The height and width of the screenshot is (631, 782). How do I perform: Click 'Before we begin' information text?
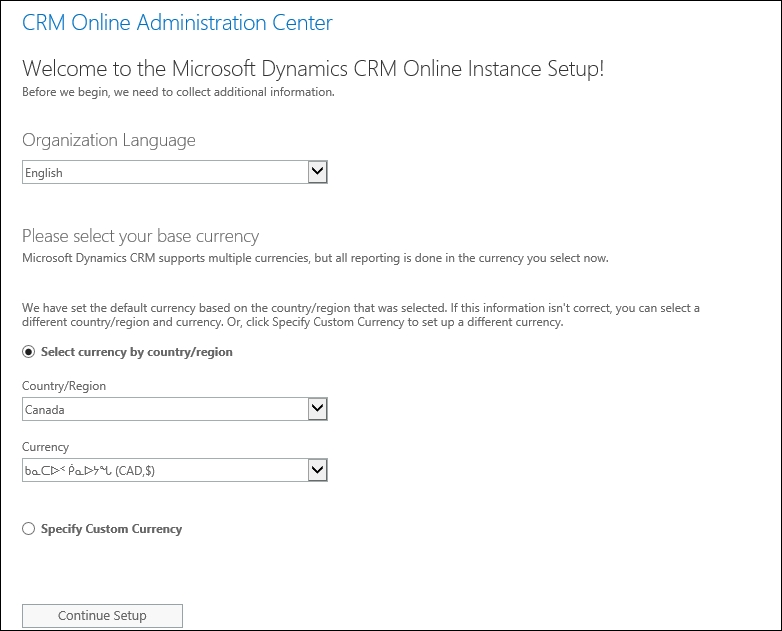pos(178,92)
